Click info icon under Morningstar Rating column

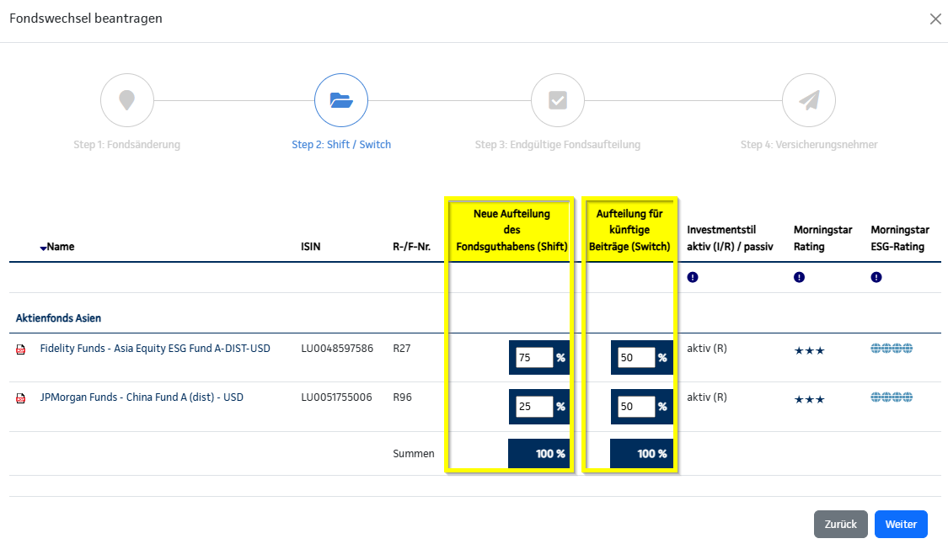click(799, 277)
